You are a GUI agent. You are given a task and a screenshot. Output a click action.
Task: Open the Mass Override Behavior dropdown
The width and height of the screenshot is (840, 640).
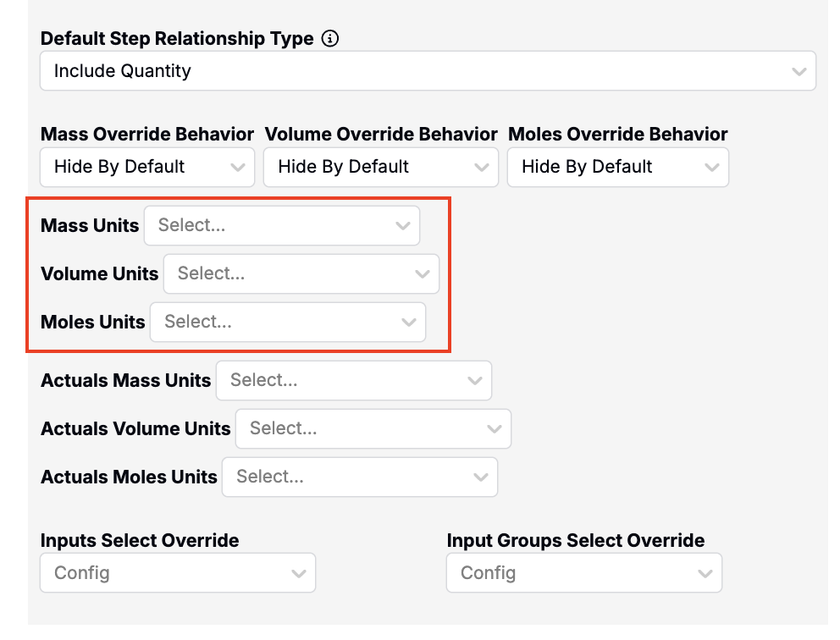(146, 167)
